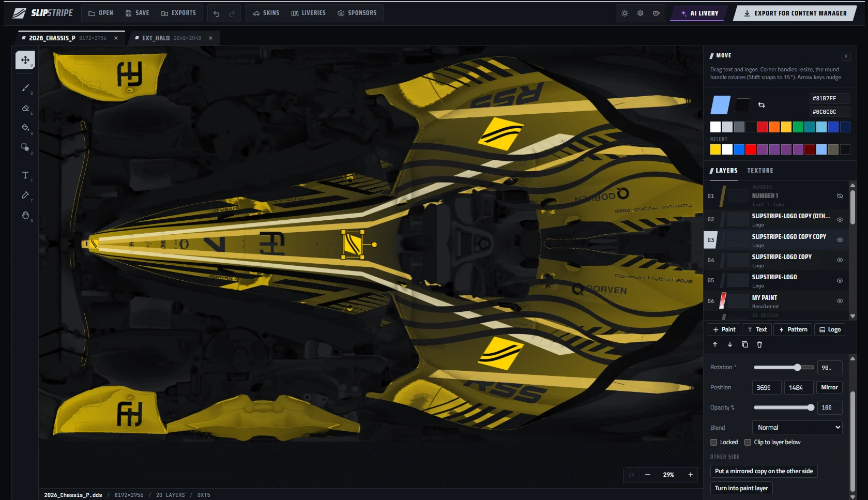Image resolution: width=868 pixels, height=500 pixels.
Task: Toggle the light theme sun icon
Action: coord(625,13)
